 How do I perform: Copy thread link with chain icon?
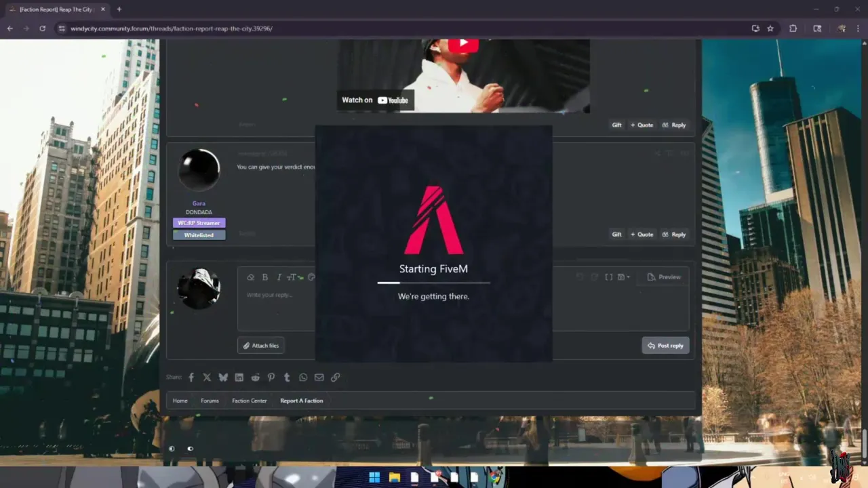click(x=335, y=378)
